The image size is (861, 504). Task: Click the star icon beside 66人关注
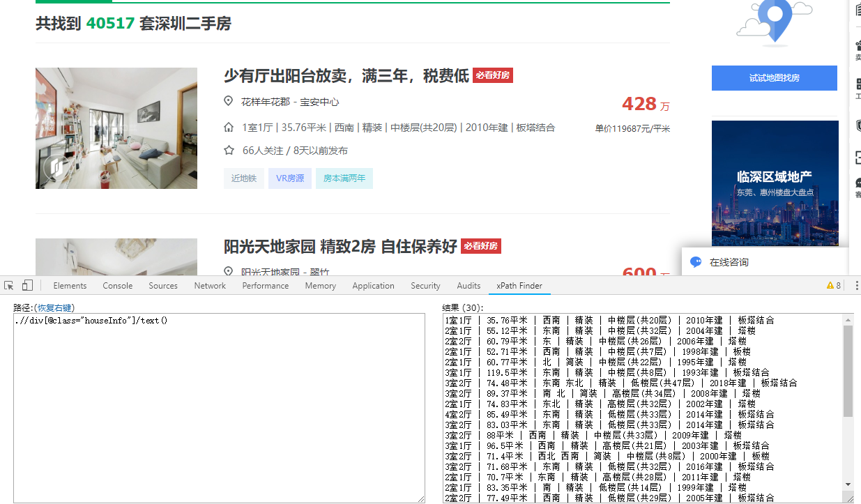click(229, 150)
